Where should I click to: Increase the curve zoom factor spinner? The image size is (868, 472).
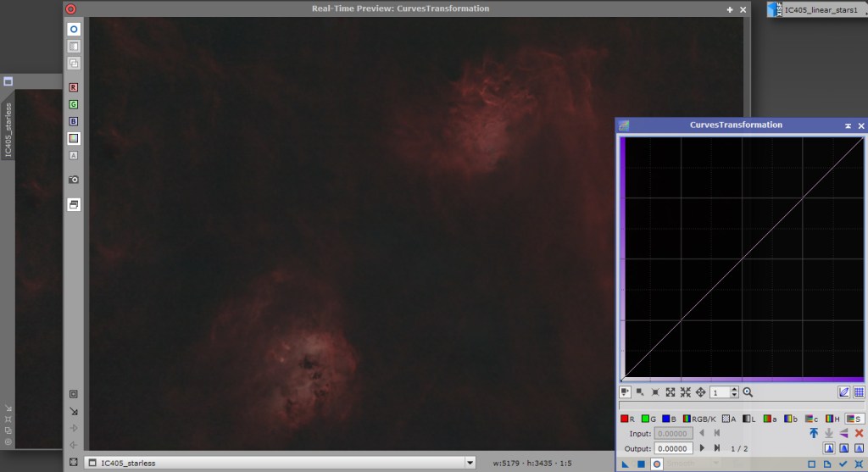(x=735, y=390)
